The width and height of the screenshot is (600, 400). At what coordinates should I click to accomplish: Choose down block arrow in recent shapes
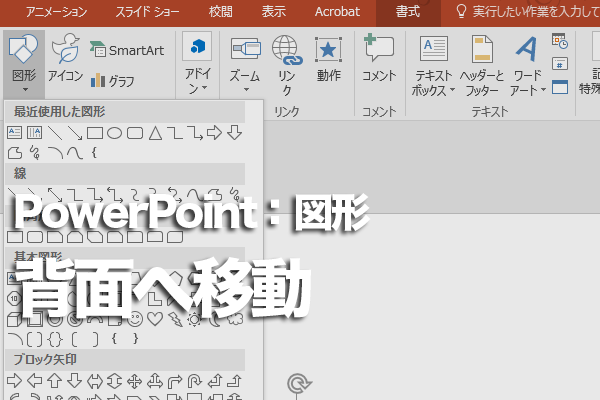[234, 133]
